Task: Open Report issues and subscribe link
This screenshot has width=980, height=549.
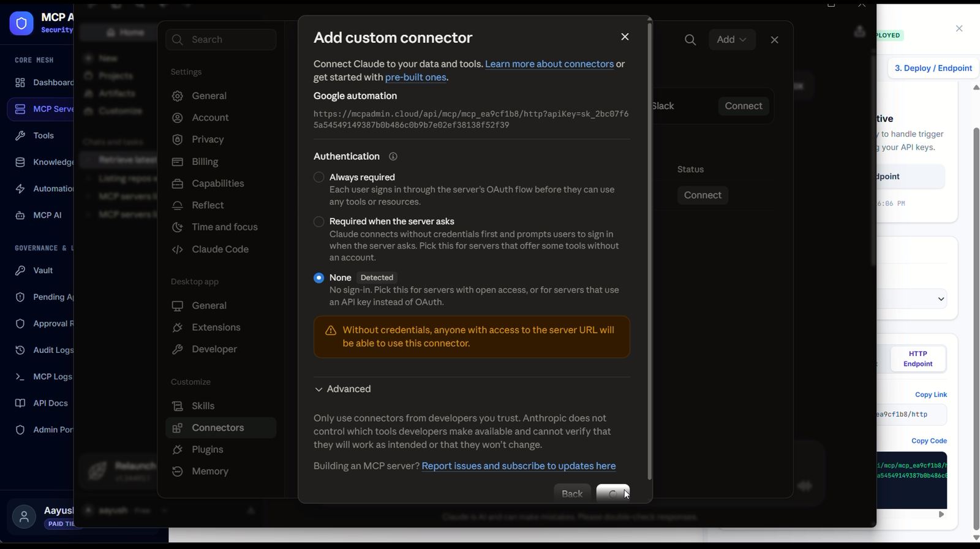Action: 519,466
